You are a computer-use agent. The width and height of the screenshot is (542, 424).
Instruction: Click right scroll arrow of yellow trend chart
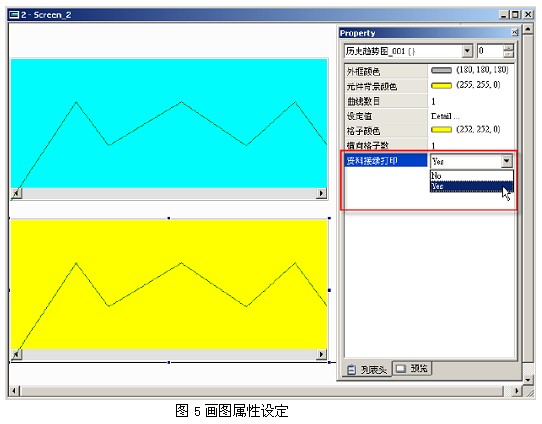click(x=321, y=354)
